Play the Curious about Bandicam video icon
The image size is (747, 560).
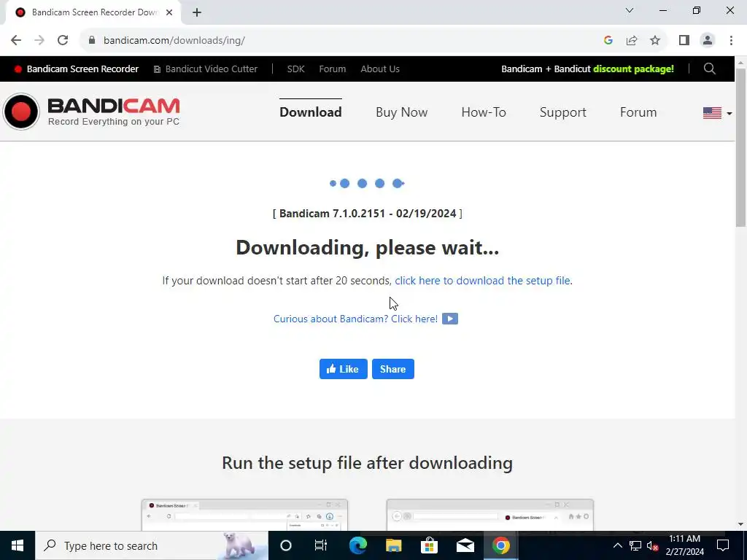coord(449,319)
